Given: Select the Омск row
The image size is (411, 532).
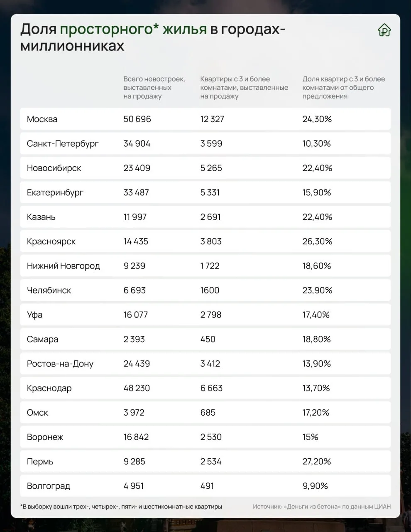Looking at the screenshot, I should pyautogui.click(x=205, y=413).
